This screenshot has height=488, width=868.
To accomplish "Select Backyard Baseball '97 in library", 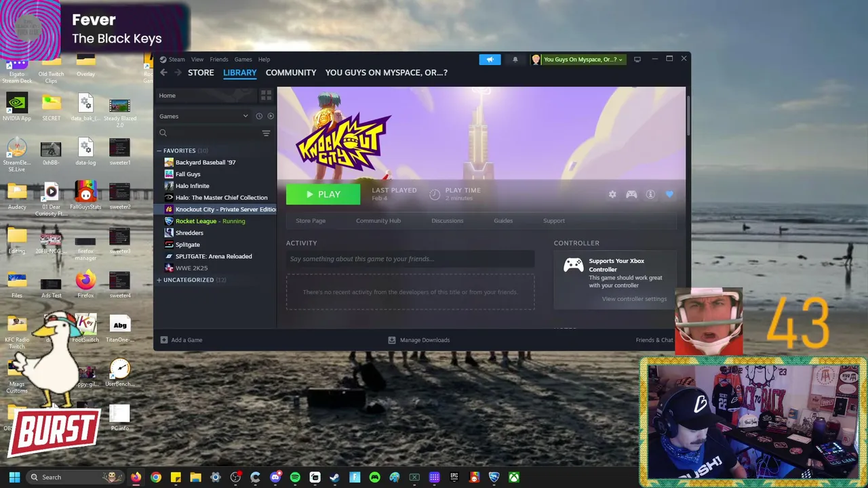I will (205, 163).
